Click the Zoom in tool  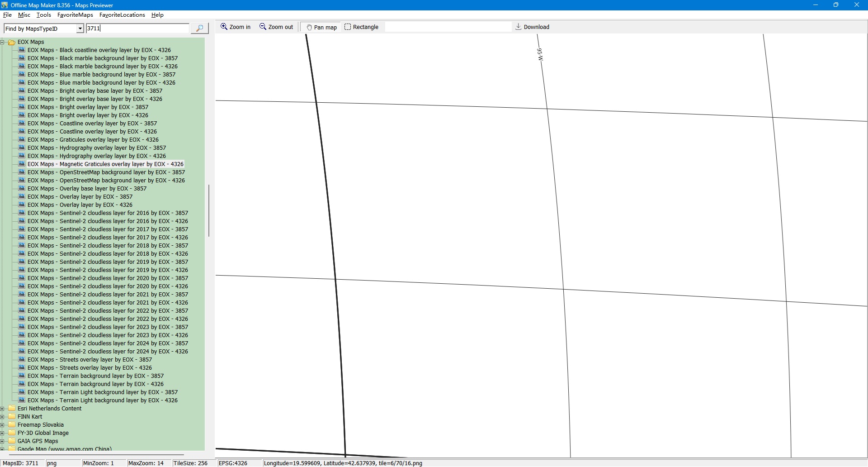coord(235,27)
